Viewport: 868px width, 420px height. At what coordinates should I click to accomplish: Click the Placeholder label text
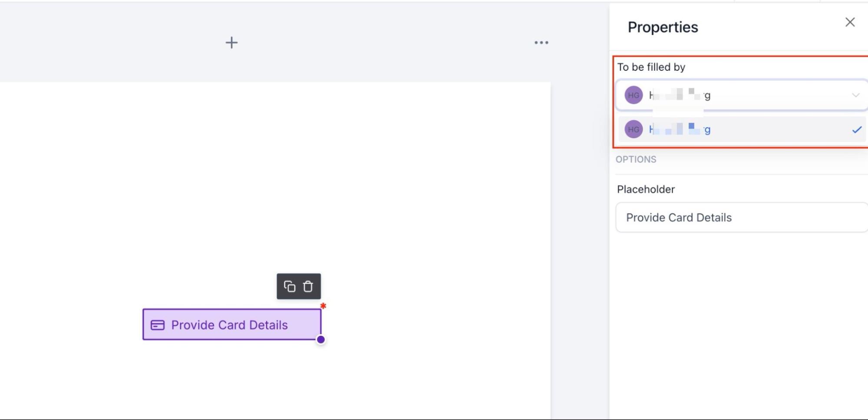point(646,189)
